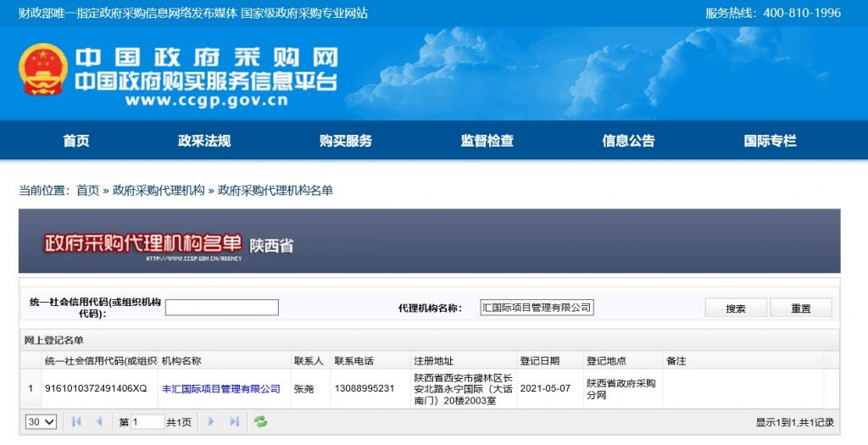
Task: Click the 搜索 button
Action: pyautogui.click(x=736, y=308)
